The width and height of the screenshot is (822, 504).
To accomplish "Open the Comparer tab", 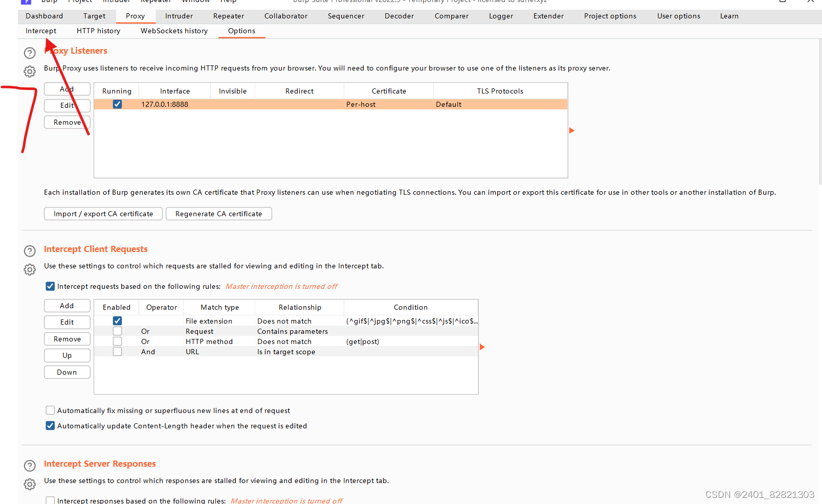I will point(452,16).
